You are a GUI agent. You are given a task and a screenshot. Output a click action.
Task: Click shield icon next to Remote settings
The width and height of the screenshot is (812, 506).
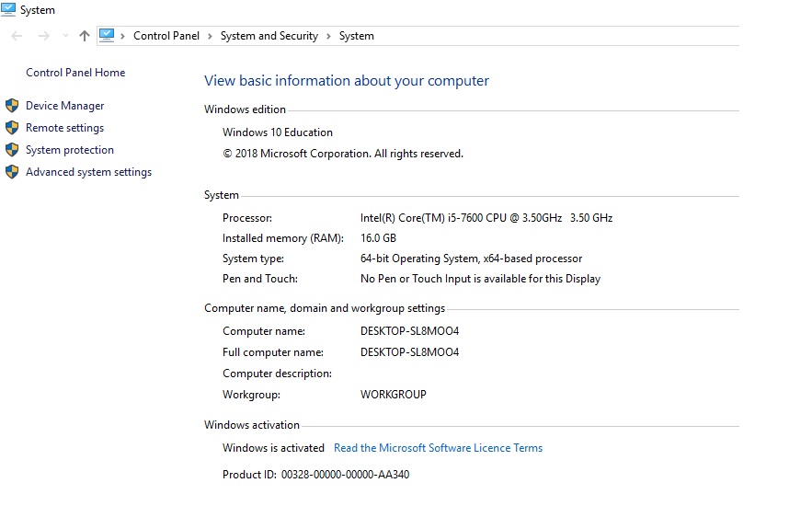click(12, 127)
